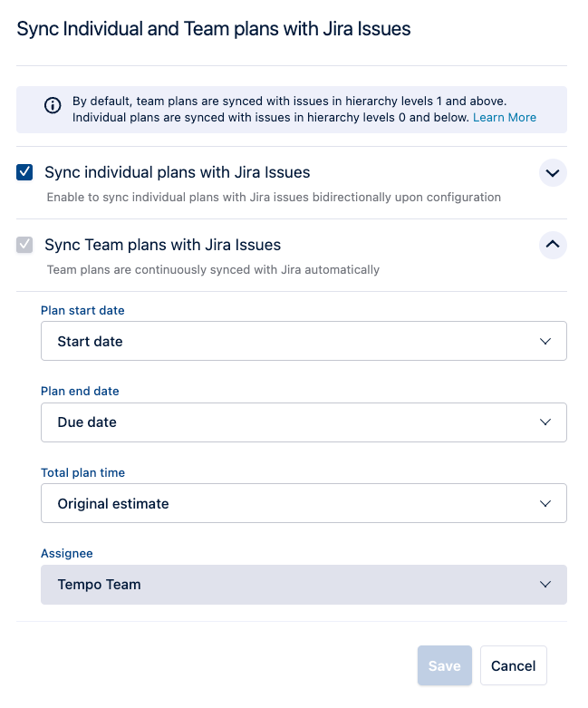
Task: Click the 'Plan start date' field label
Action: coord(82,310)
